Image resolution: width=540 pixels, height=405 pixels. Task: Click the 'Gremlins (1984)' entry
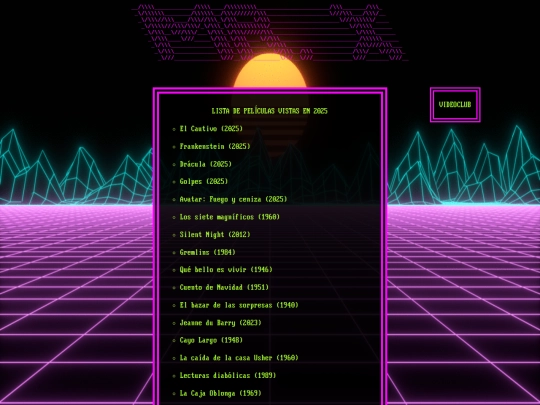(208, 252)
